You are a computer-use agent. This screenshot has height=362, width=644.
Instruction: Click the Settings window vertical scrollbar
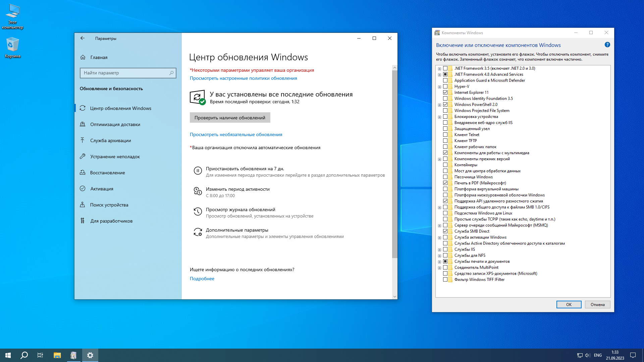click(x=394, y=164)
